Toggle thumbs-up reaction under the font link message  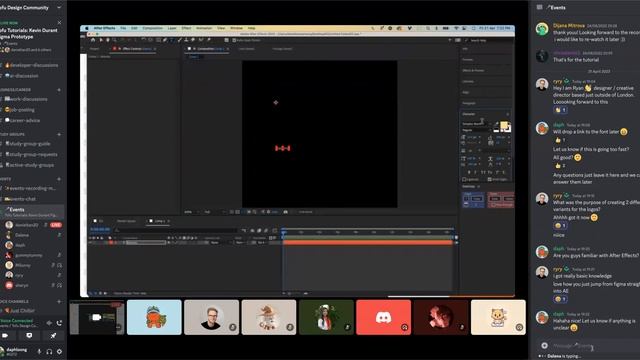pyautogui.click(x=560, y=140)
